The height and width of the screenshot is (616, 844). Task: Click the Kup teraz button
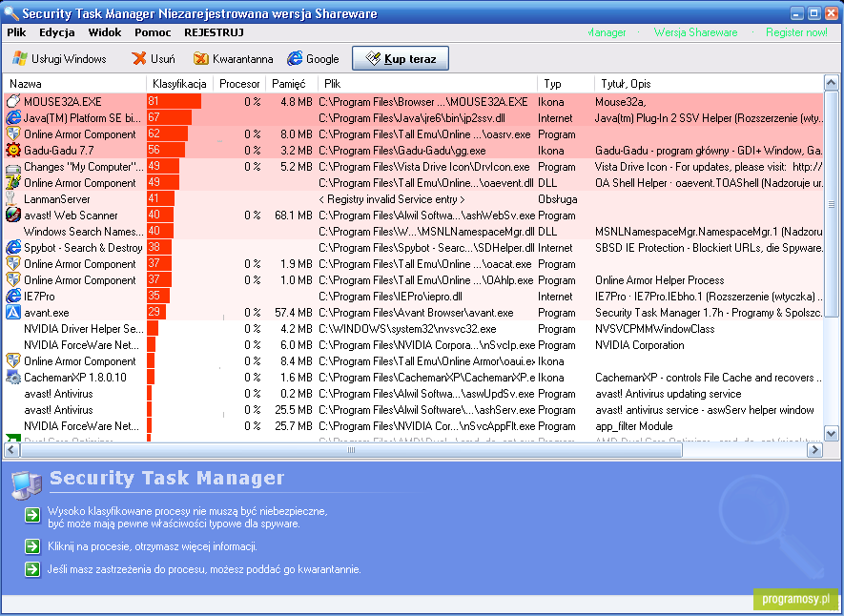401,58
